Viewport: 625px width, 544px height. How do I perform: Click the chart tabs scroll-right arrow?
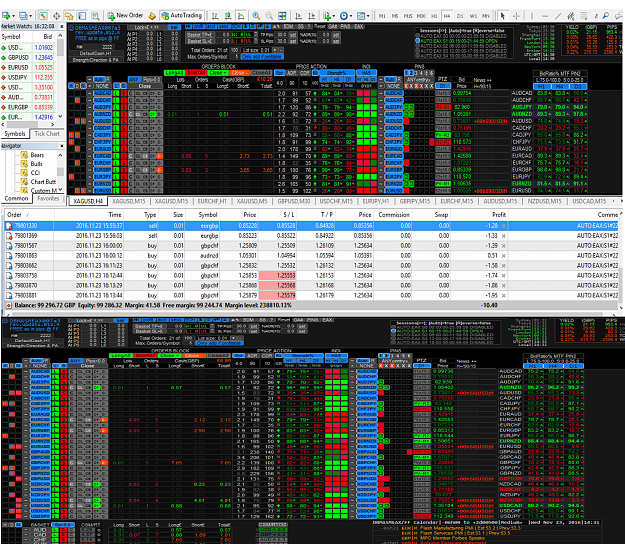click(621, 201)
